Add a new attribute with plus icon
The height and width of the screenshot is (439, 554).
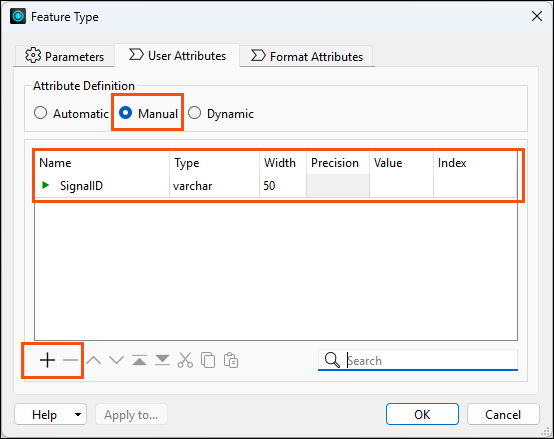click(47, 360)
